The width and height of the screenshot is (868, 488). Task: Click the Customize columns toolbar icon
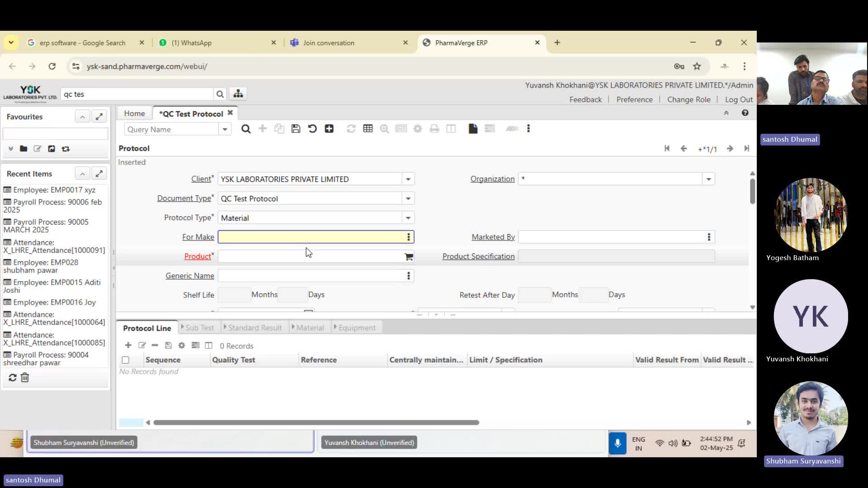click(x=451, y=129)
